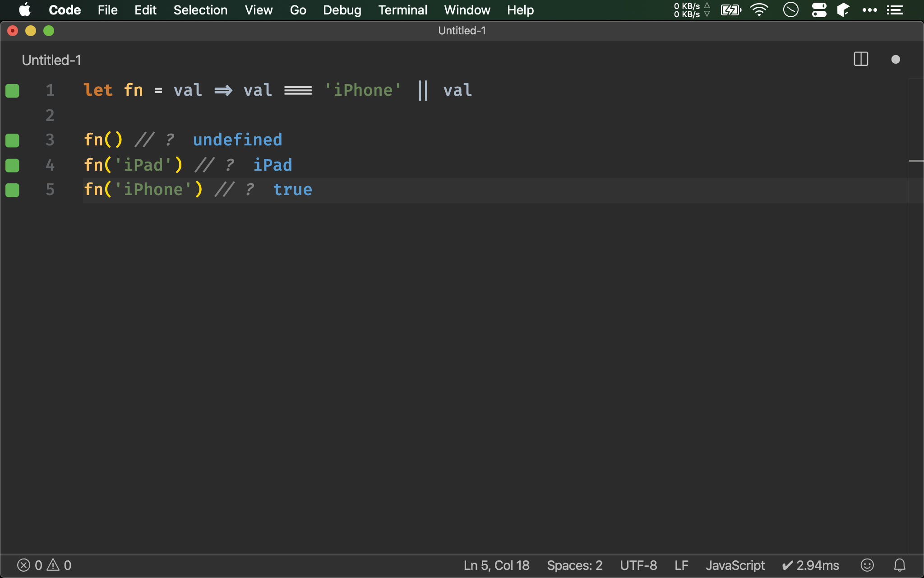
Task: Open the errors and warnings indicator
Action: [x=44, y=565]
